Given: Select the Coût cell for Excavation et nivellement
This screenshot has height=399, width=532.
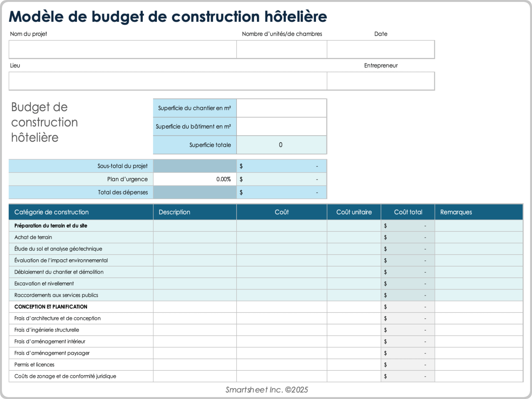Looking at the screenshot, I should point(281,283).
